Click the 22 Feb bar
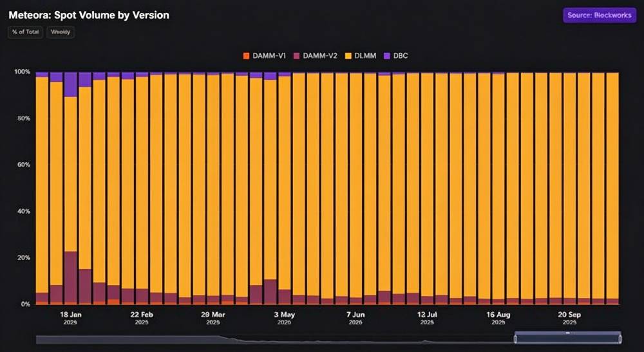Viewport: 644px width, 352px height. tap(142, 189)
